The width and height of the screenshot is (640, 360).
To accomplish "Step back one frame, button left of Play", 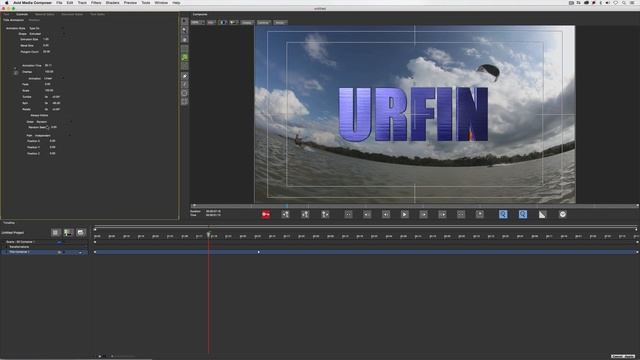I will pyautogui.click(x=386, y=214).
